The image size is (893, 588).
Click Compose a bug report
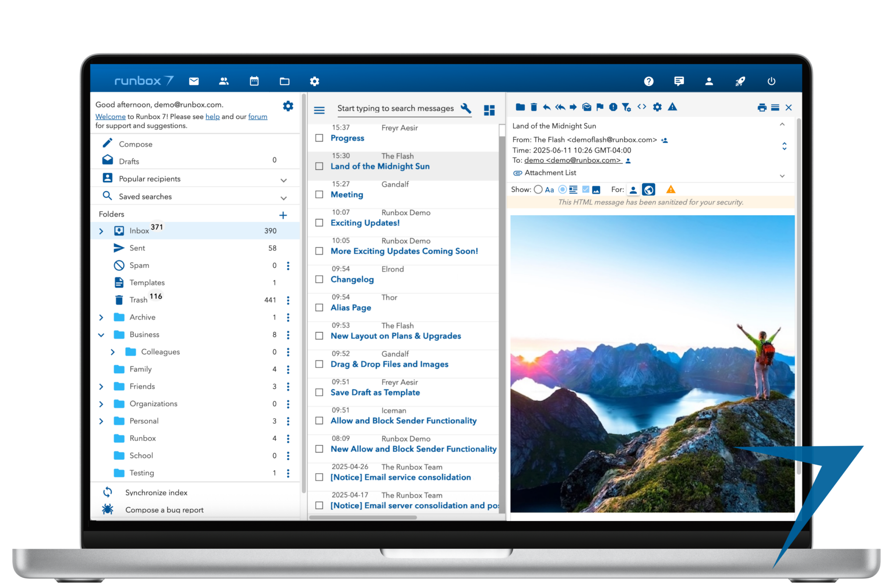164,510
